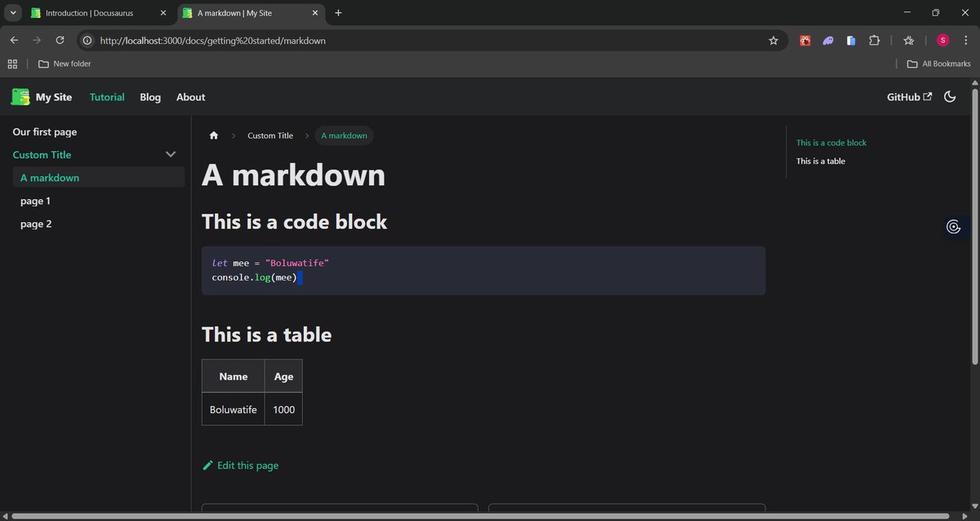
Task: Click the Age table header cell
Action: tap(283, 376)
